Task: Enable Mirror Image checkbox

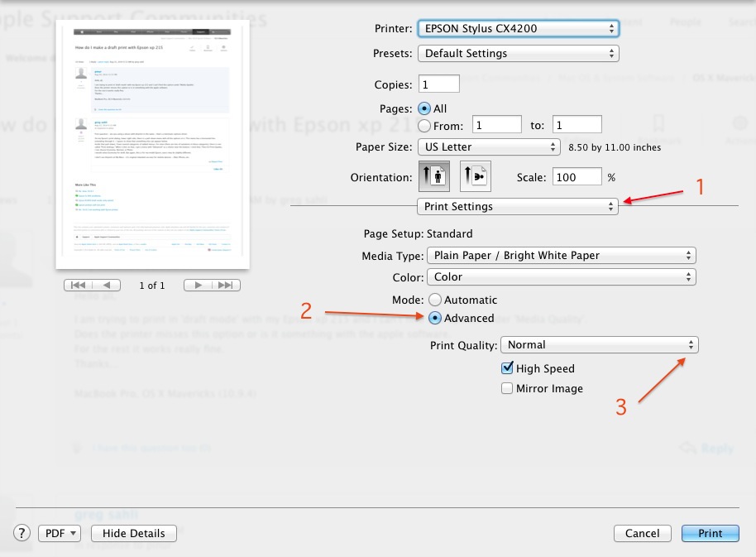Action: click(507, 388)
